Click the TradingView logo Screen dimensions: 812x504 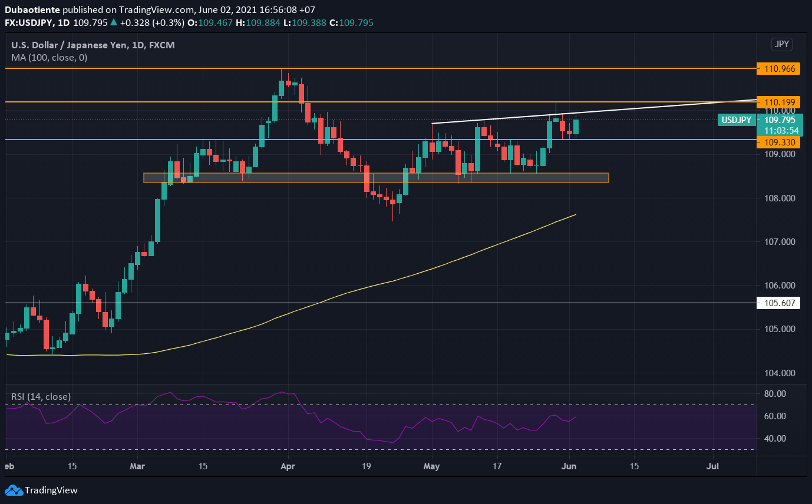point(41,490)
